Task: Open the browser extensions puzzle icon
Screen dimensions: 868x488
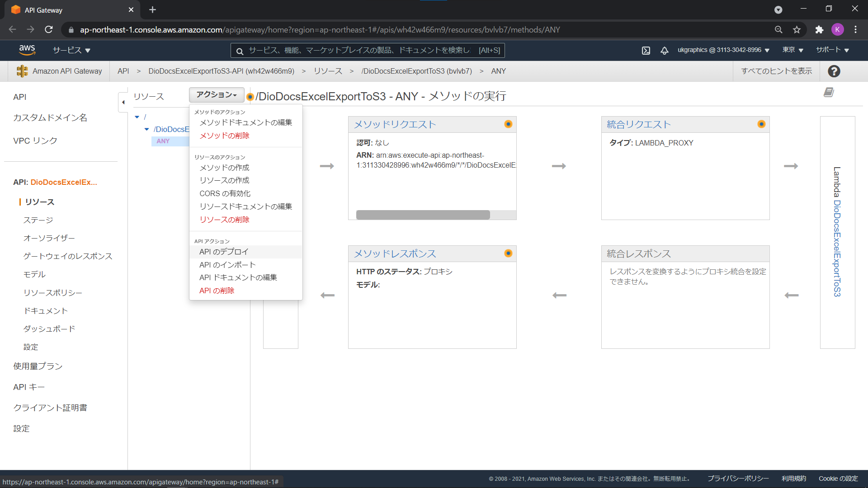Action: click(x=819, y=30)
